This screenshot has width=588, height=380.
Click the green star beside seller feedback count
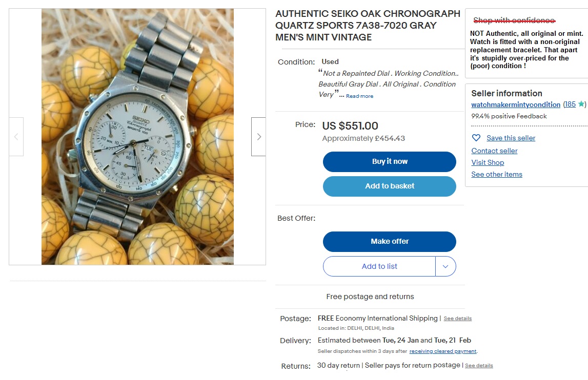point(580,104)
